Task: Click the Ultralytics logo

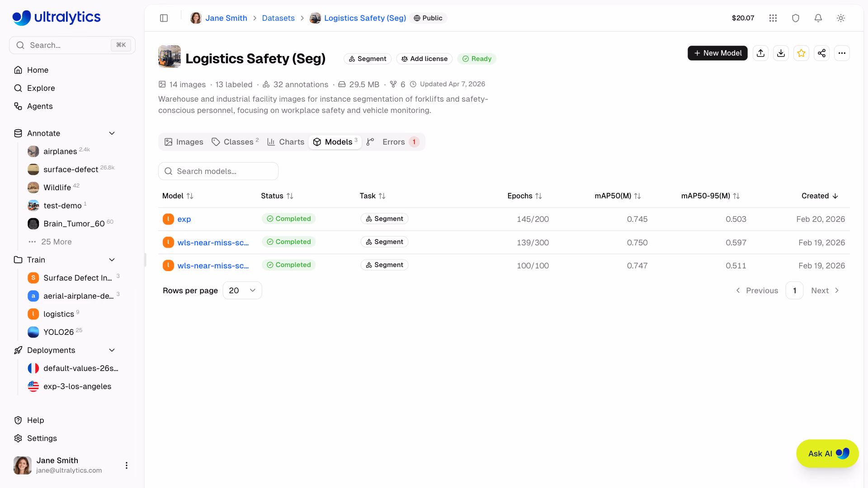Action: click(x=57, y=18)
